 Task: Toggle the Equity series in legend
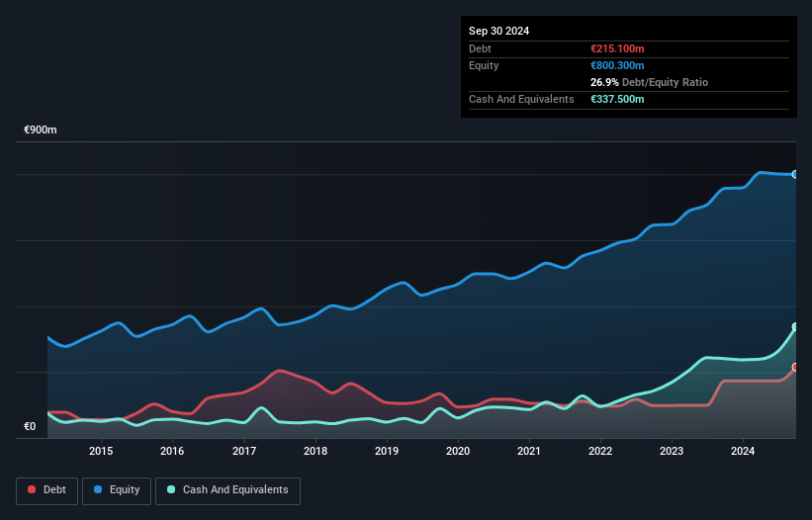(x=116, y=489)
